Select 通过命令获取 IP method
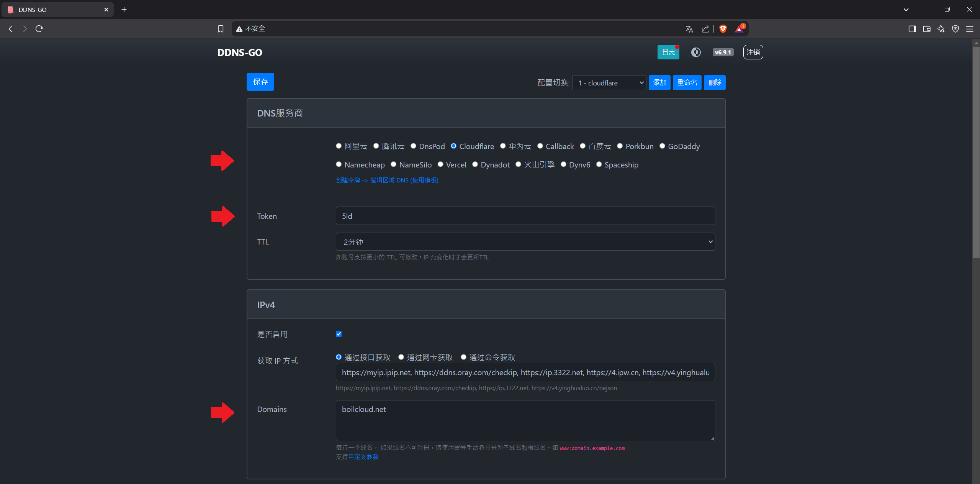This screenshot has width=980, height=484. 463,357
